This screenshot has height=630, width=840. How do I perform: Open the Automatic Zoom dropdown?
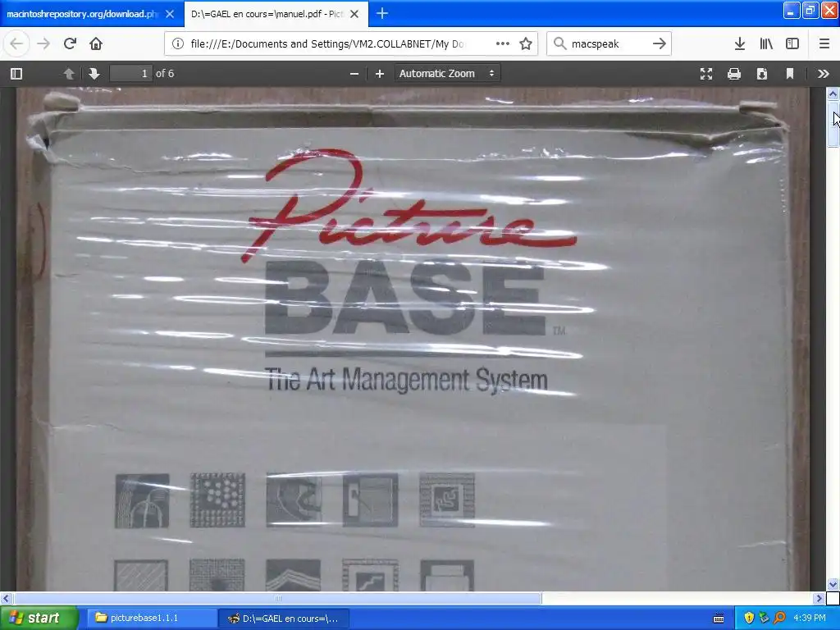pyautogui.click(x=447, y=73)
